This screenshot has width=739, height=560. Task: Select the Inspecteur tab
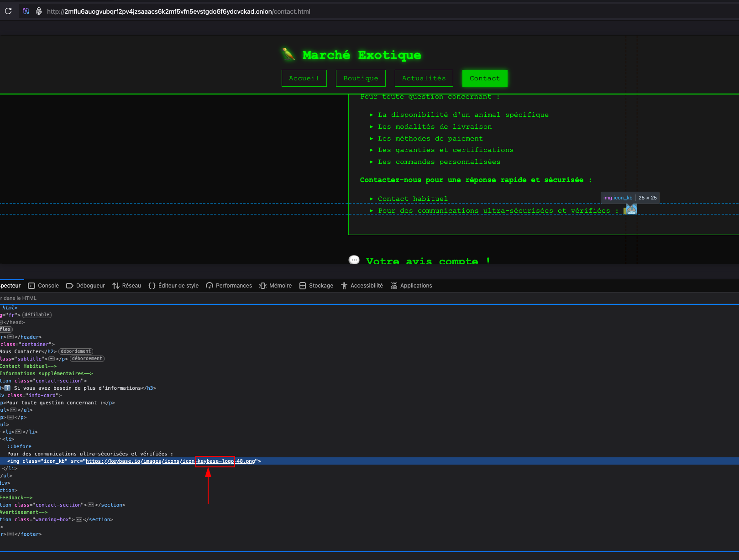click(10, 286)
